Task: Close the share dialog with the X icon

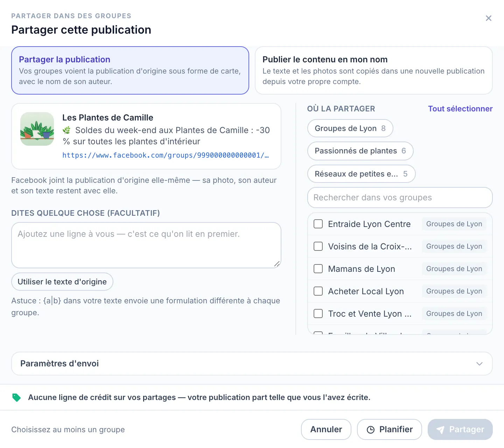Action: 489,18
